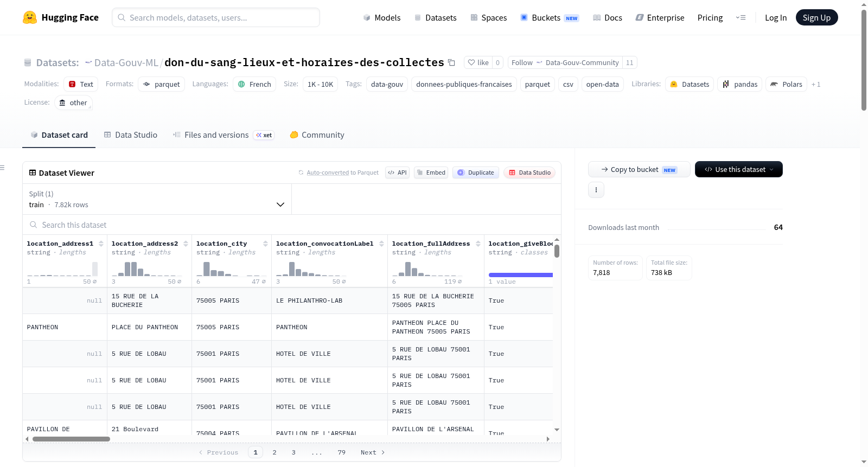Screen dimensions: 868x467
Task: Select the Datasets library tag
Action: click(x=690, y=84)
